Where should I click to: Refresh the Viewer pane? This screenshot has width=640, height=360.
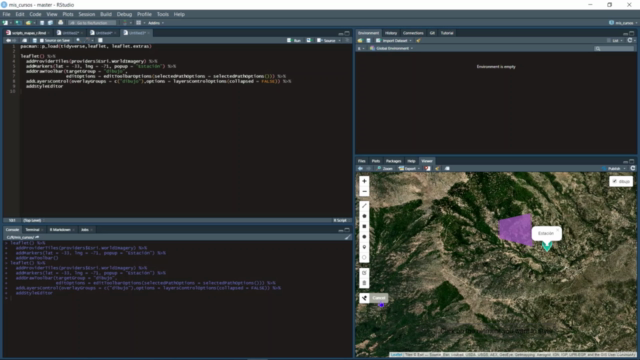(633, 168)
